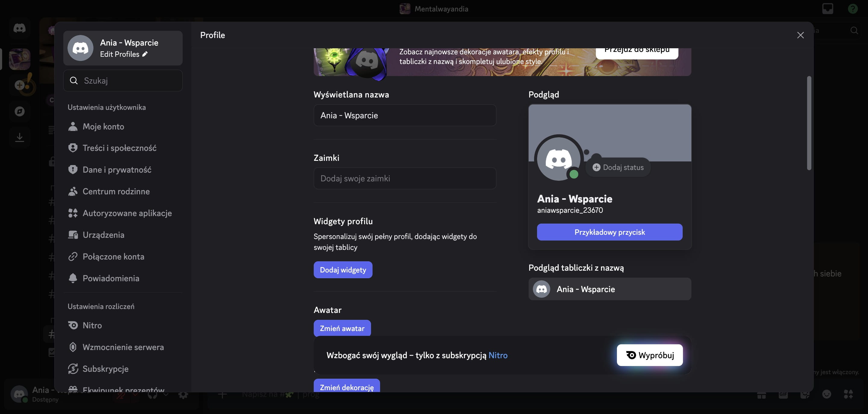The image size is (868, 414).
Task: Click the user card avatar in sidebar
Action: (80, 48)
